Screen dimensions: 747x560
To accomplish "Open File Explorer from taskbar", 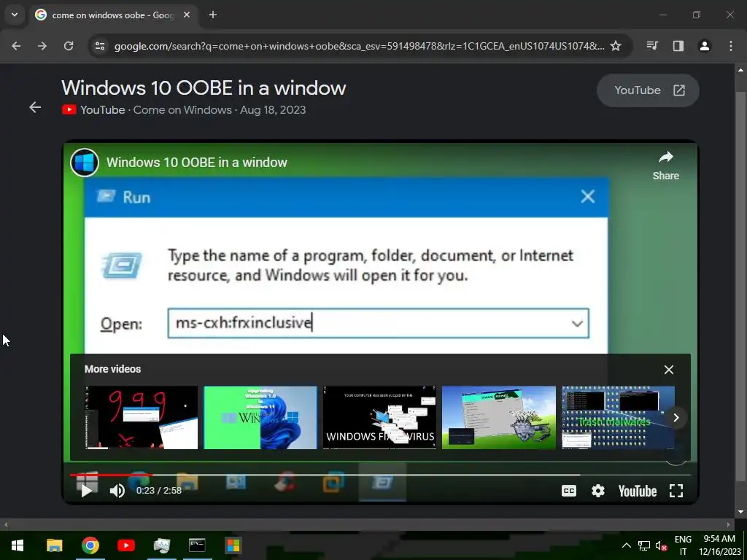I will click(x=54, y=545).
